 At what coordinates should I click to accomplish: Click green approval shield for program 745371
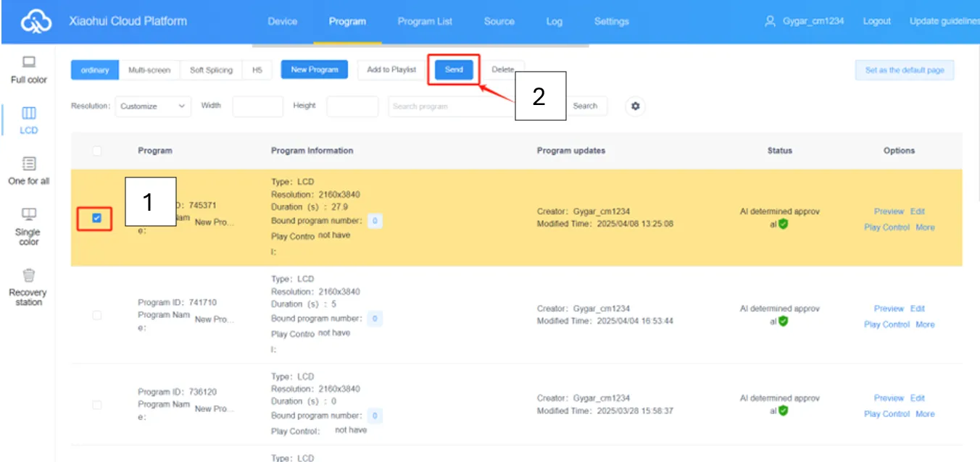784,224
